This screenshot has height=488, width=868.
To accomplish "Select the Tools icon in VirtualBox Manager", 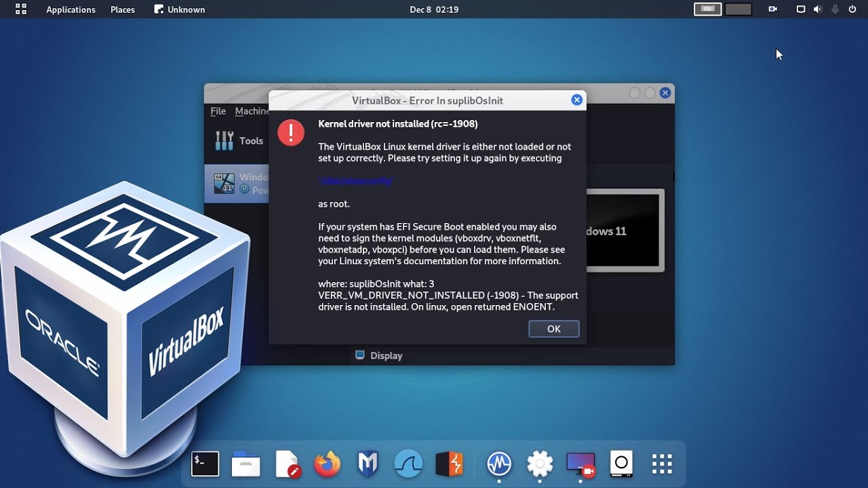I will click(x=224, y=140).
